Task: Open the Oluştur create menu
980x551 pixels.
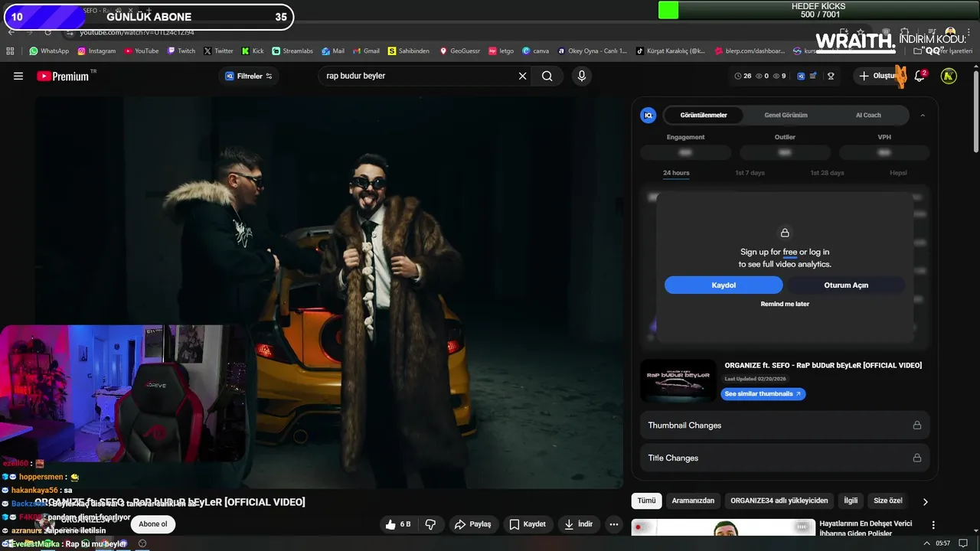Action: coord(880,76)
